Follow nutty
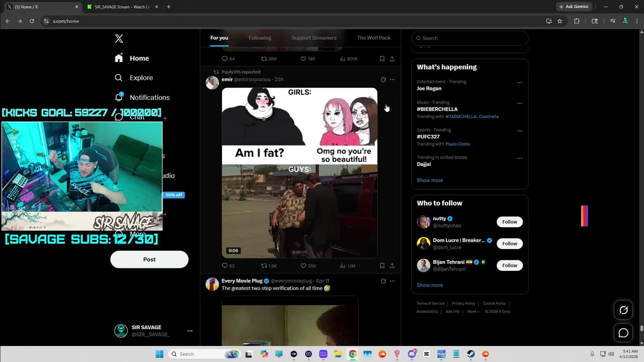The image size is (644, 362). [510, 222]
